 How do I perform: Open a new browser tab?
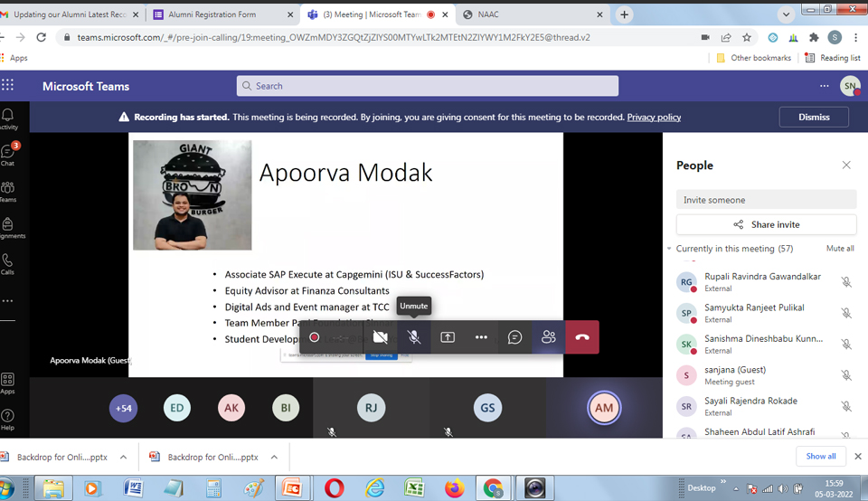click(x=625, y=14)
